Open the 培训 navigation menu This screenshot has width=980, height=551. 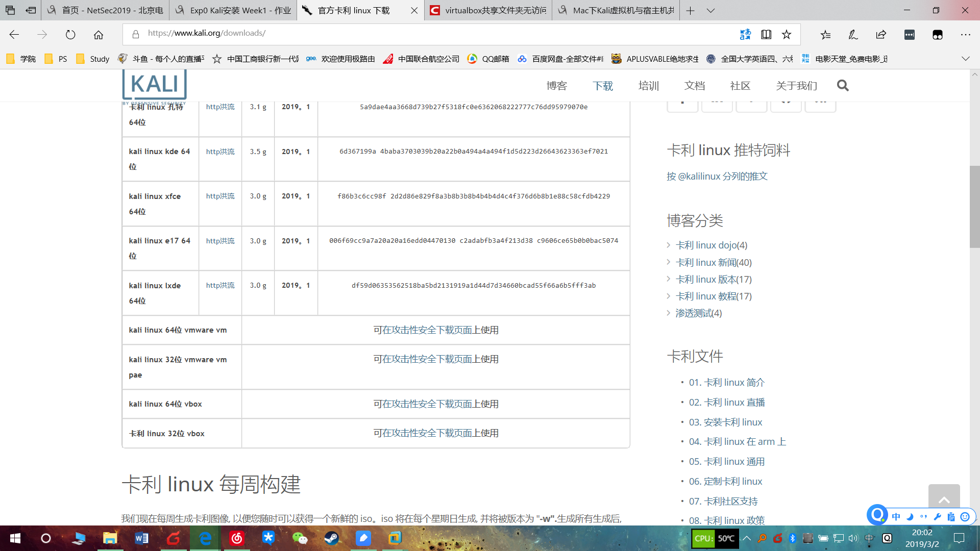[649, 86]
